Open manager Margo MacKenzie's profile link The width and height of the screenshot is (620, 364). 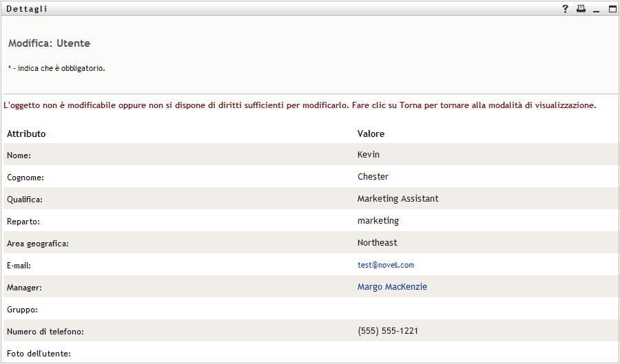tap(392, 287)
